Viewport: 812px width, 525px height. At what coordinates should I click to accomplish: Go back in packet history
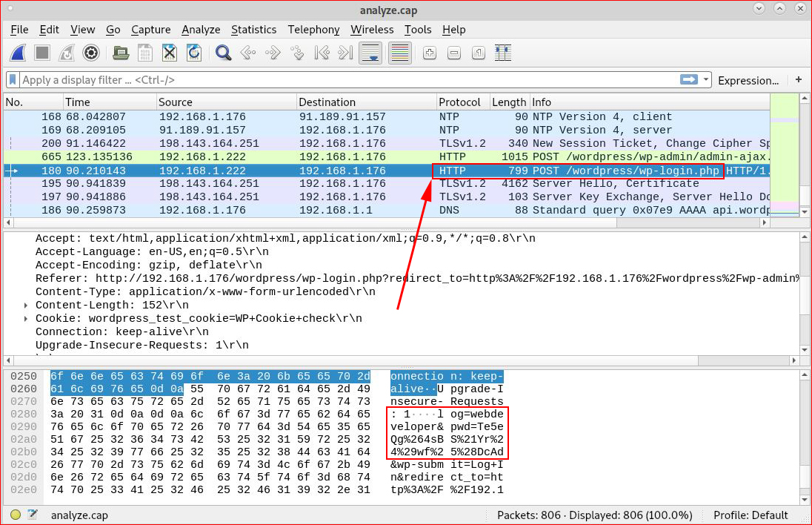pyautogui.click(x=248, y=53)
